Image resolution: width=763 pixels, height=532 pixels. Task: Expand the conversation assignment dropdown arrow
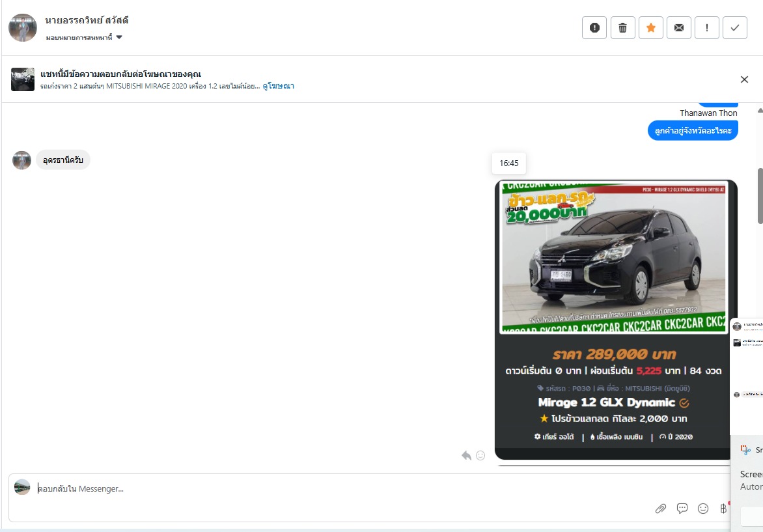click(119, 38)
